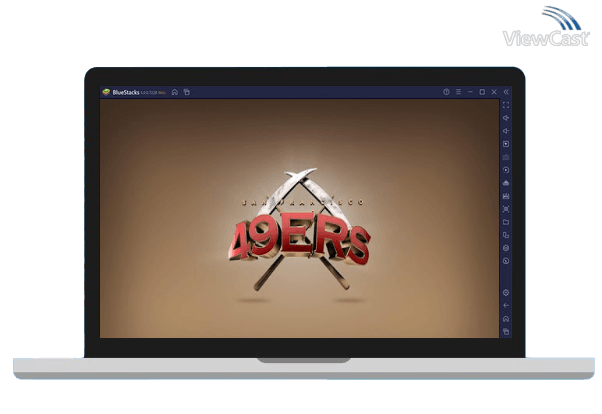Open recent apps icon at sidebar bottom
Viewport: 602px width, 414px height.
[x=506, y=332]
